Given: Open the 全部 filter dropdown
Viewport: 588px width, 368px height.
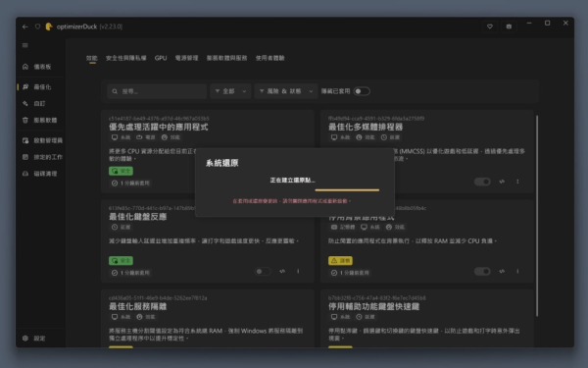Looking at the screenshot, I should tap(230, 91).
